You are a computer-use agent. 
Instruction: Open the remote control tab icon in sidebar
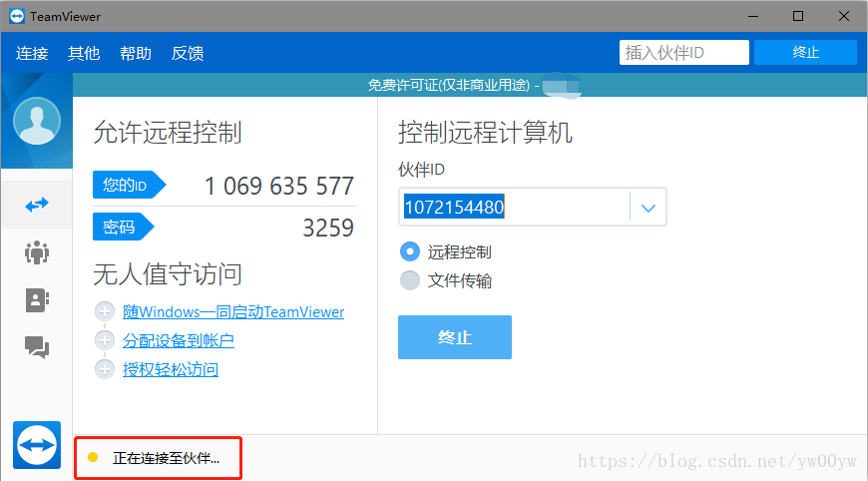pos(37,205)
